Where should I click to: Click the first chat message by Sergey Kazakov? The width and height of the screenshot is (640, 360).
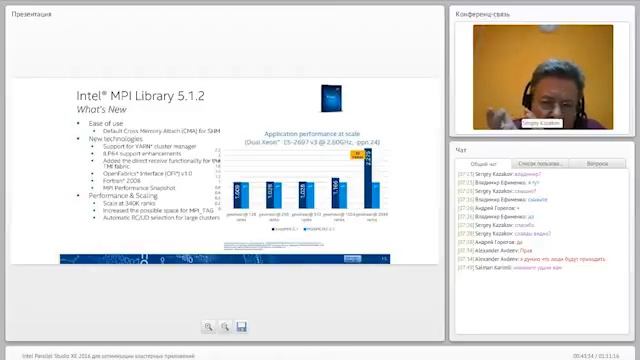coord(500,174)
